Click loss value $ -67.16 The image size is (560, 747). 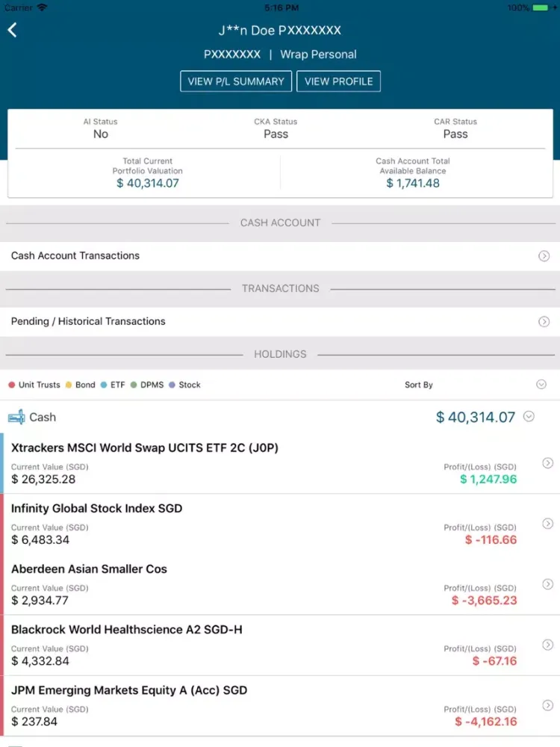[x=495, y=661]
